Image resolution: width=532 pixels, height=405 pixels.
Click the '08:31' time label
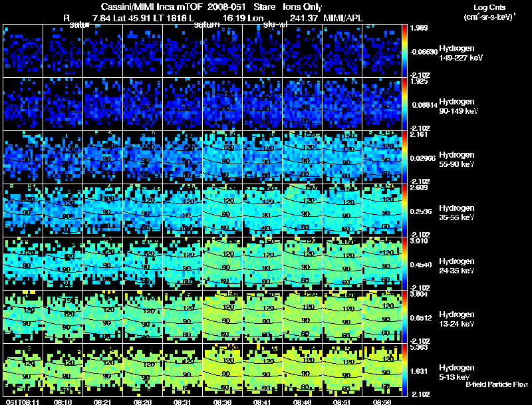click(182, 402)
